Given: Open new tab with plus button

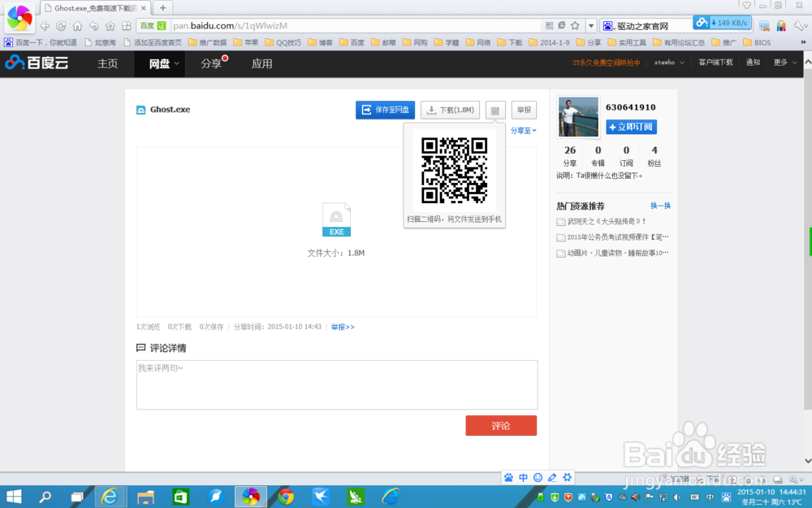Looking at the screenshot, I should 162,8.
